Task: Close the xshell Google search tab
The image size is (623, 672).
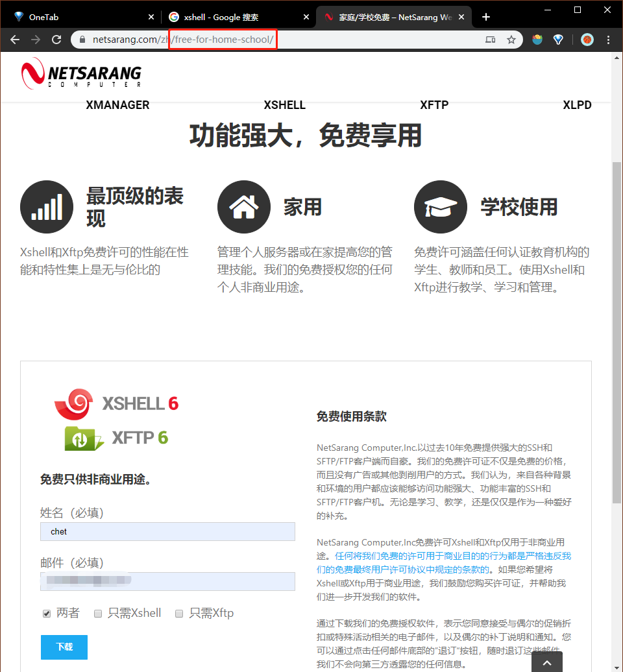Action: [306, 17]
